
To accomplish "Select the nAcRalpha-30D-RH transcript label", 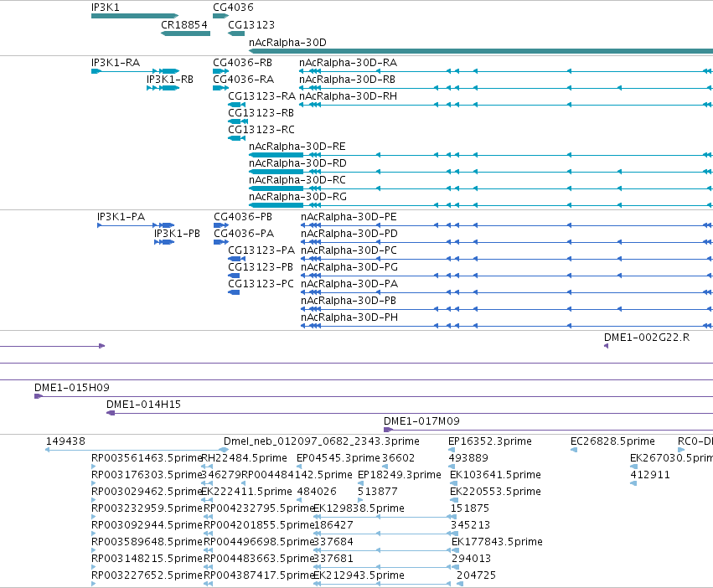I will (348, 96).
